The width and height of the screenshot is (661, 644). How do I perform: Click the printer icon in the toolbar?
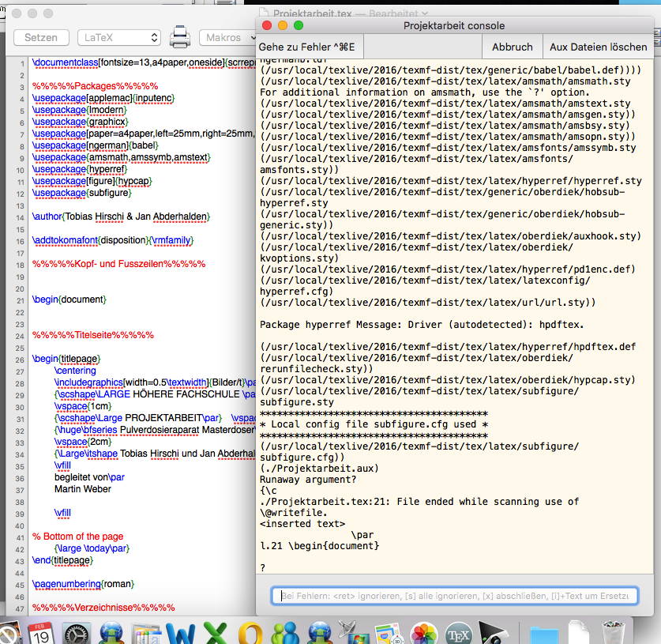(x=180, y=37)
